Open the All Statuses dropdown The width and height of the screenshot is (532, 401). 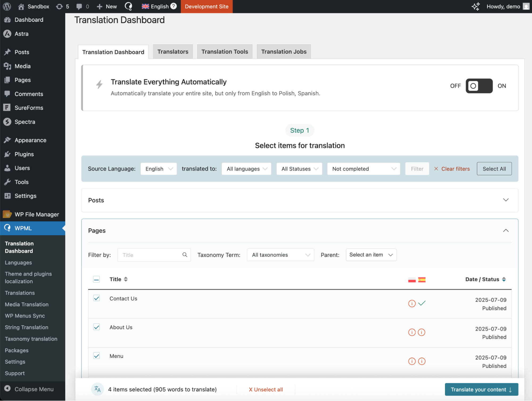299,169
